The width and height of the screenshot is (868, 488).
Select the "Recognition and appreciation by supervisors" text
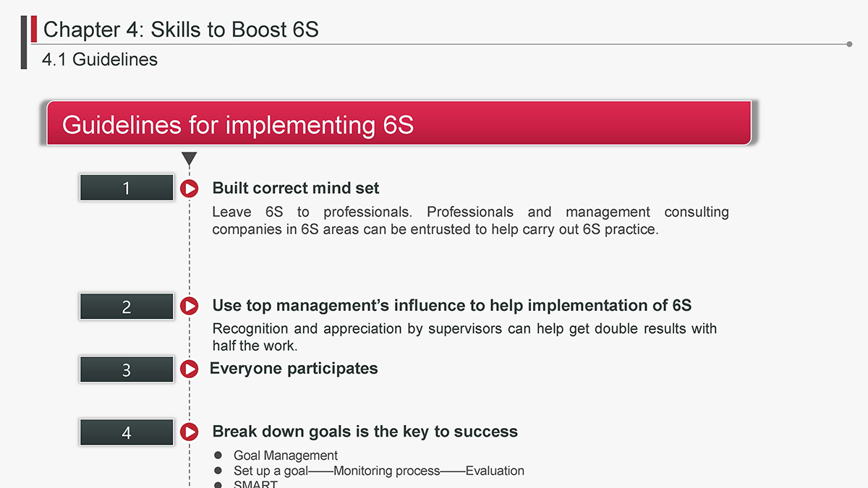point(464,337)
